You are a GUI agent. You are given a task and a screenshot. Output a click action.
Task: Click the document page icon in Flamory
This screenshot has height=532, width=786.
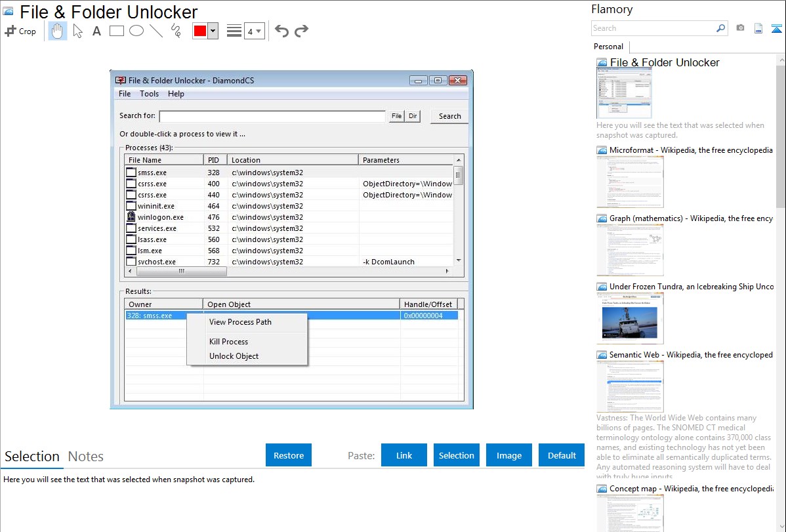pyautogui.click(x=758, y=28)
